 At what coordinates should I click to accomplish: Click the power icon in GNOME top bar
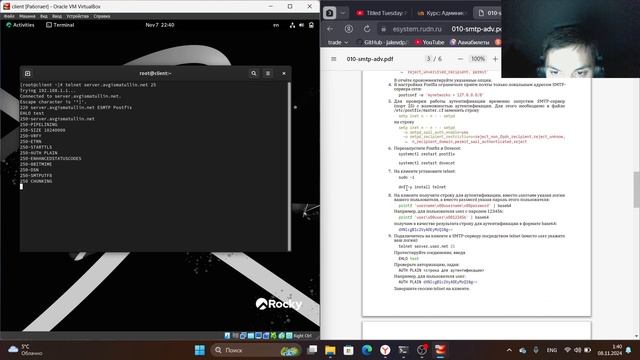click(311, 25)
